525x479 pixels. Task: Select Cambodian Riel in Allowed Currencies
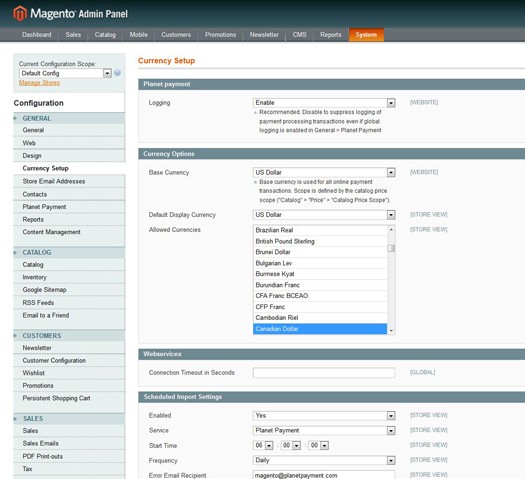320,318
